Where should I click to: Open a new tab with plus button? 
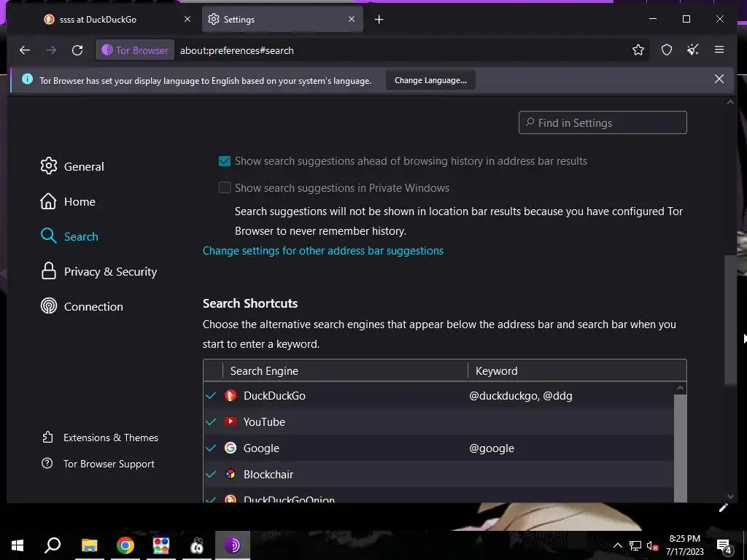point(379,19)
